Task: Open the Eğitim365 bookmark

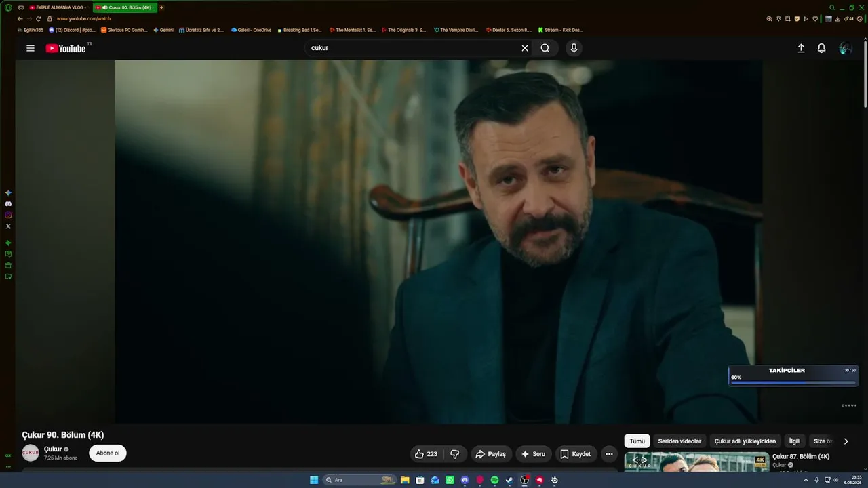Action: [31, 30]
